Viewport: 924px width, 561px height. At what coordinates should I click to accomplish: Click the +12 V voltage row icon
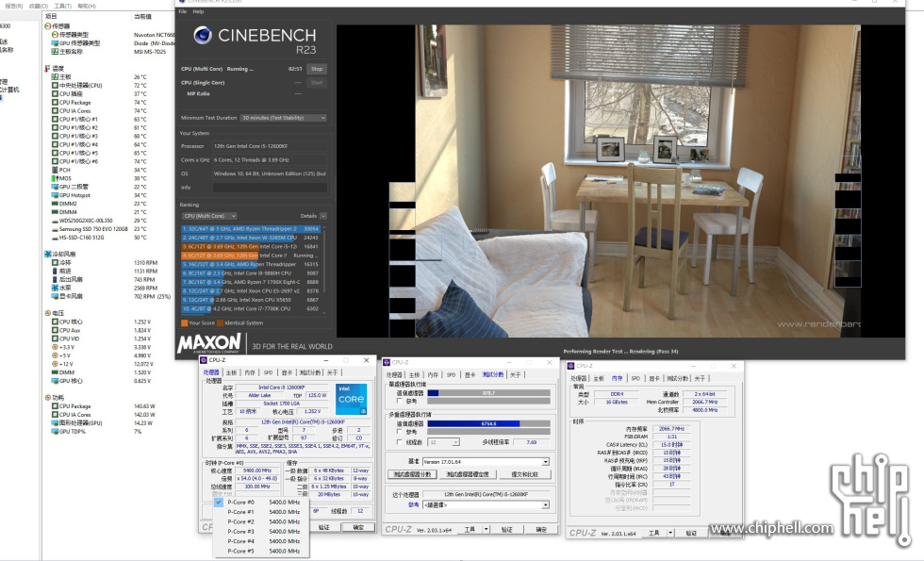[x=55, y=364]
